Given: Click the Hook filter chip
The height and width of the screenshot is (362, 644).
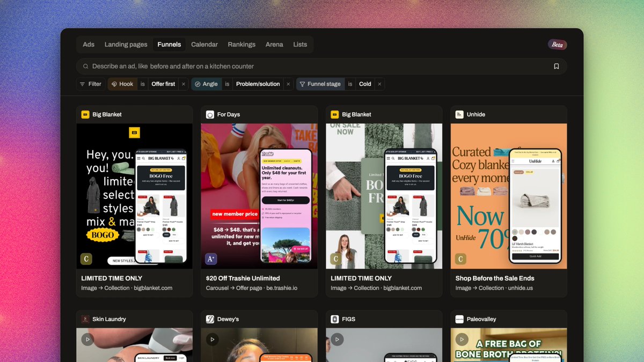Looking at the screenshot, I should click(122, 84).
